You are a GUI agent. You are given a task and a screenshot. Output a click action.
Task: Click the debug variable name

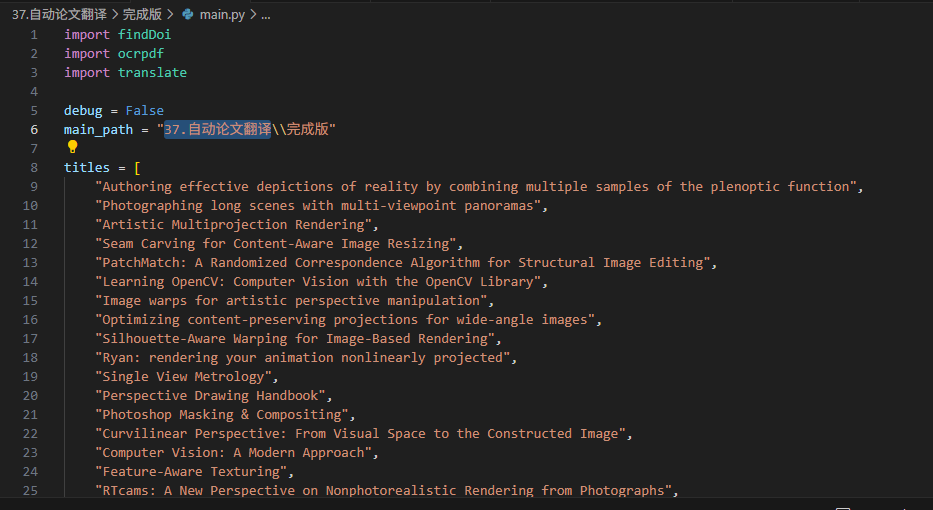pos(83,111)
